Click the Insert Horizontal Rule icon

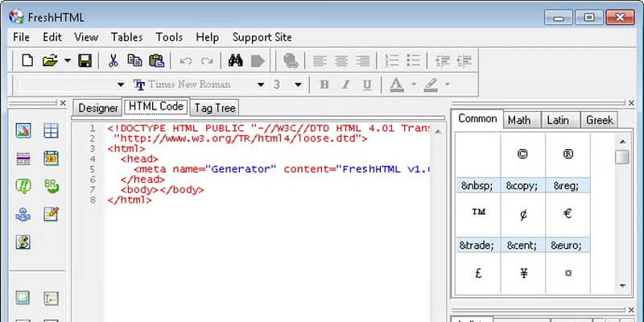[x=23, y=159]
